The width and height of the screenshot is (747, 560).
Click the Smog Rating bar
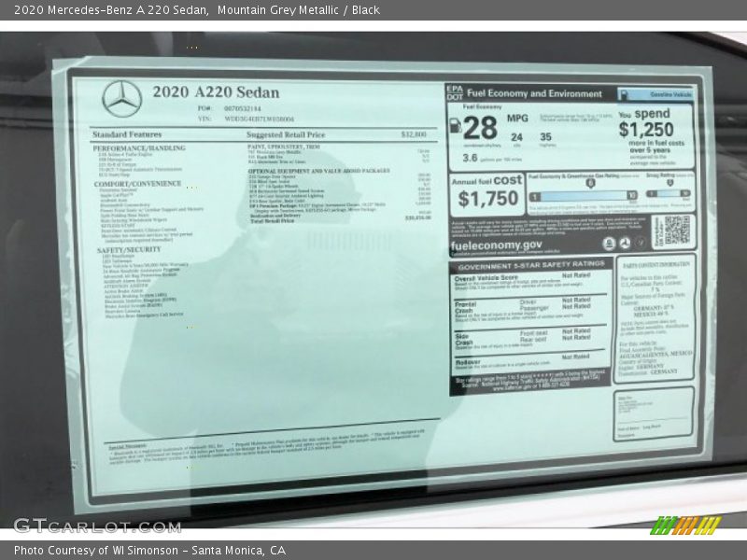tap(668, 193)
